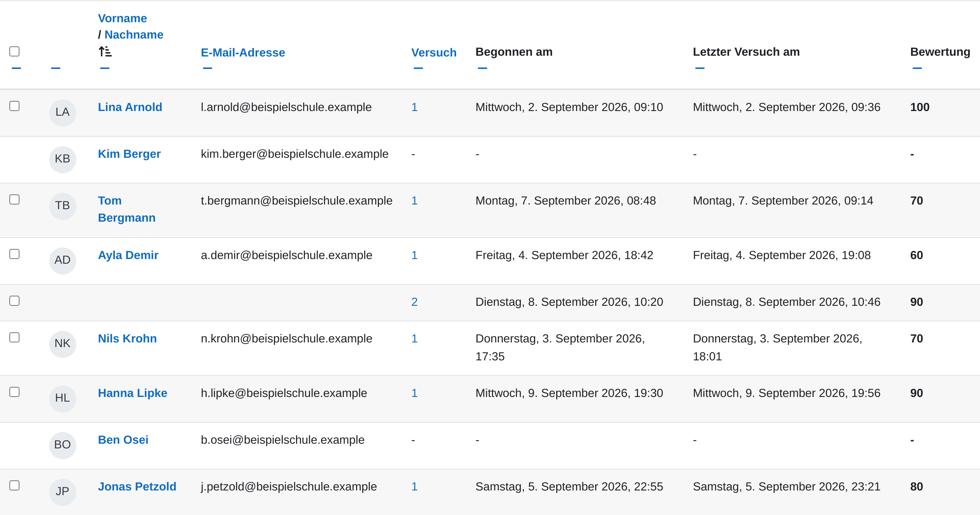
Task: Open Nils Krohn's profile link
Action: pos(127,339)
